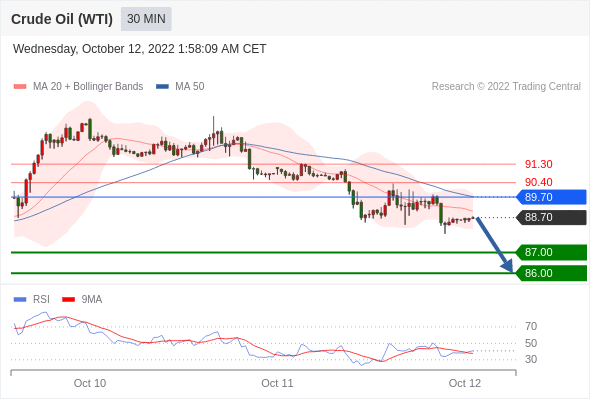The height and width of the screenshot is (400, 590).
Task: Click the MA 50 blue swatch
Action: [162, 87]
